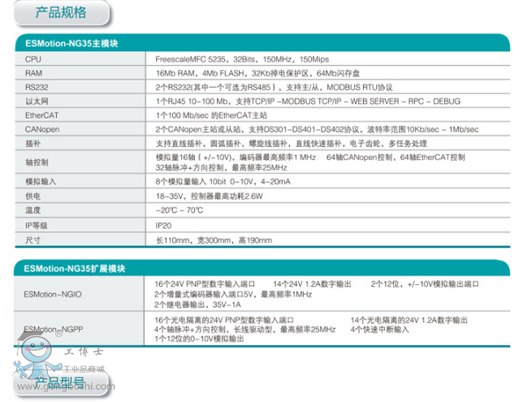Click the EtherCAT row label
Viewport: 532px width, 402px height.
click(x=41, y=115)
